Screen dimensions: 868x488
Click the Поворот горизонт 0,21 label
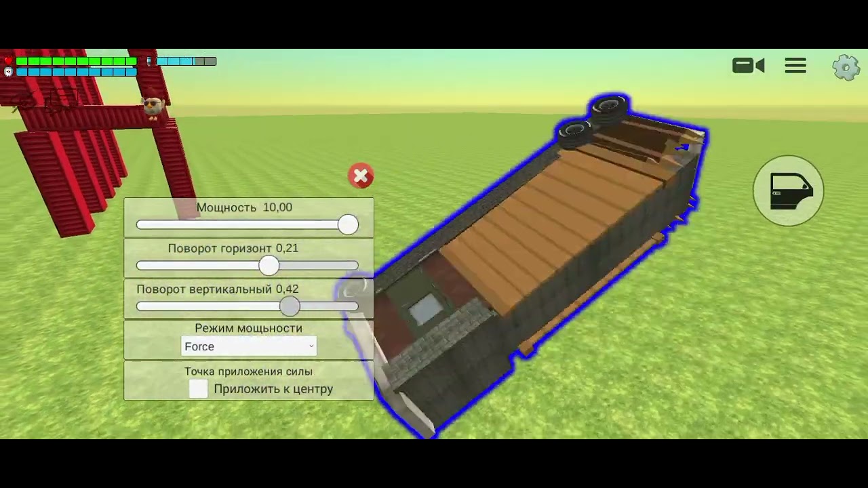pos(233,248)
